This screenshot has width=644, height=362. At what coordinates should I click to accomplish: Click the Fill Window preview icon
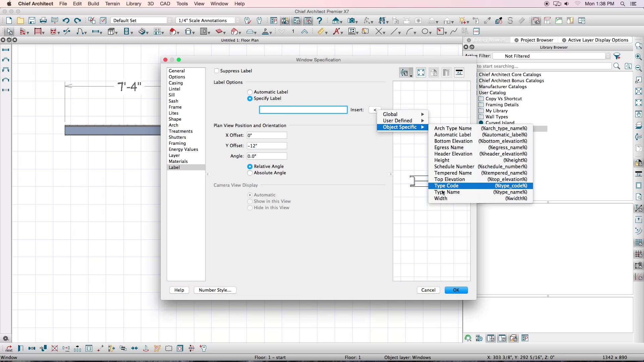[421, 72]
